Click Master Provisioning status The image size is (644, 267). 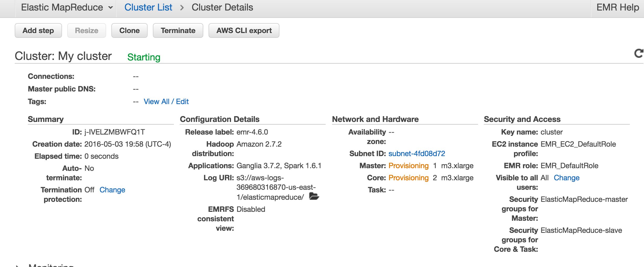[x=408, y=166]
